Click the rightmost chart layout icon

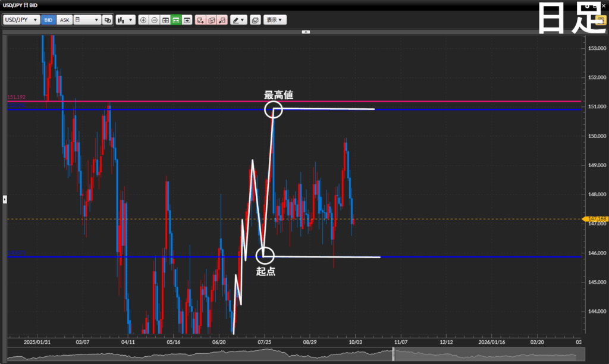click(187, 20)
